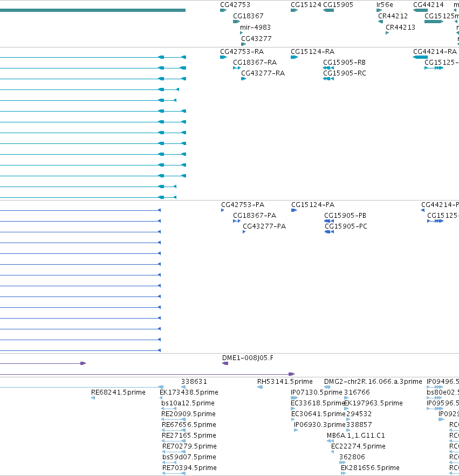Select the EK281656.5prime EST label
Image resolution: width=459 pixels, height=476 pixels.
tap(371, 468)
